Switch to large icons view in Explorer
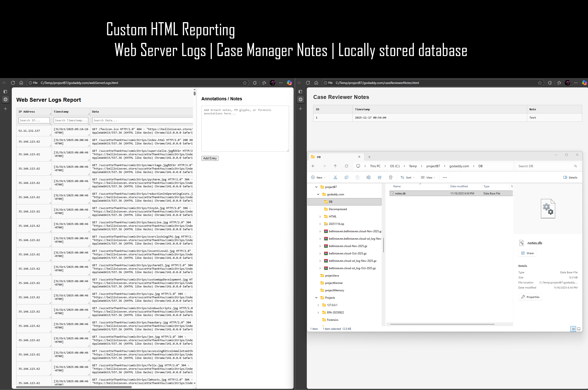The width and height of the screenshot is (588, 390). coord(579,329)
